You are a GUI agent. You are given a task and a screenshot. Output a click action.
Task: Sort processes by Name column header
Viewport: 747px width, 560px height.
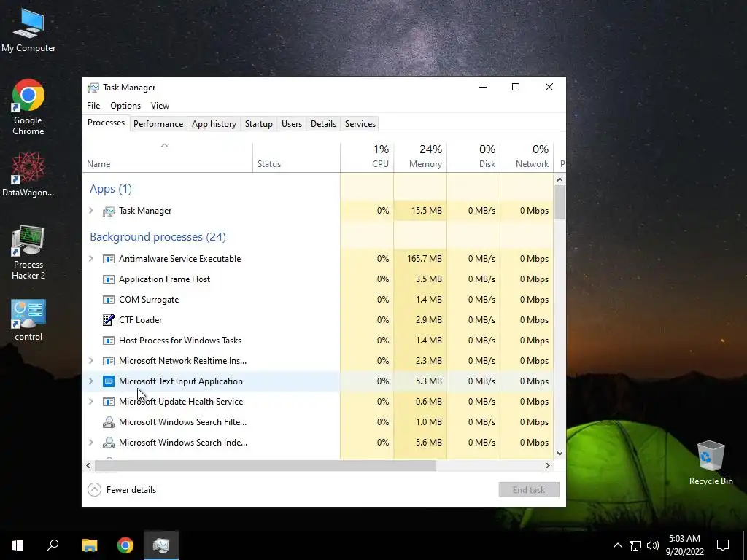tap(167, 157)
